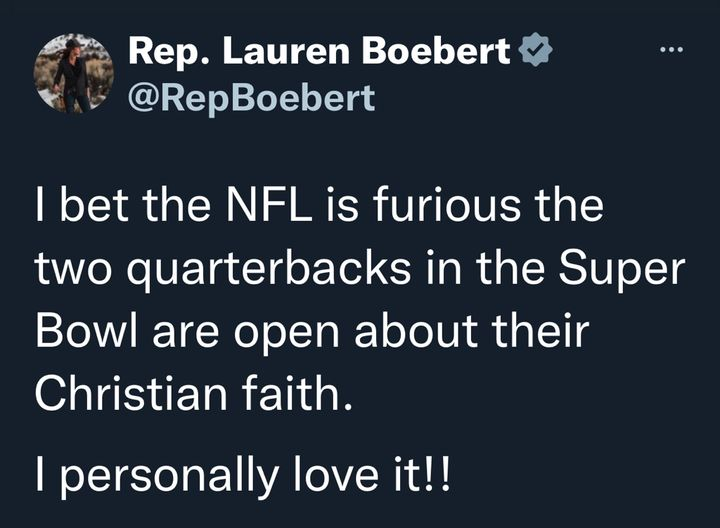The height and width of the screenshot is (528, 720).
Task: Open the round profile avatar photo
Action: 73,73
